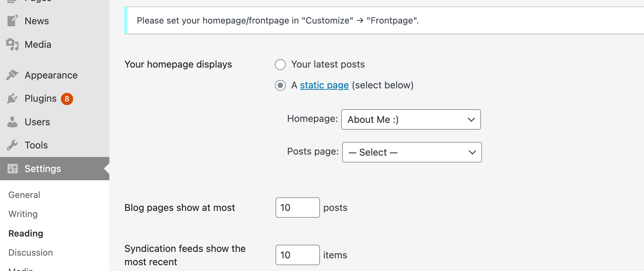Click the Plugins plug icon
Viewport: 644px width, 271px height.
pos(12,99)
